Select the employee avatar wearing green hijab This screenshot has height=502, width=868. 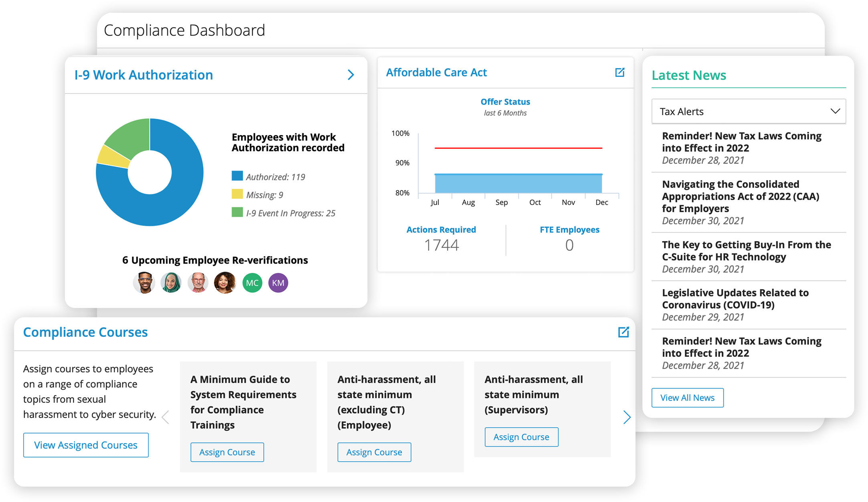[171, 283]
